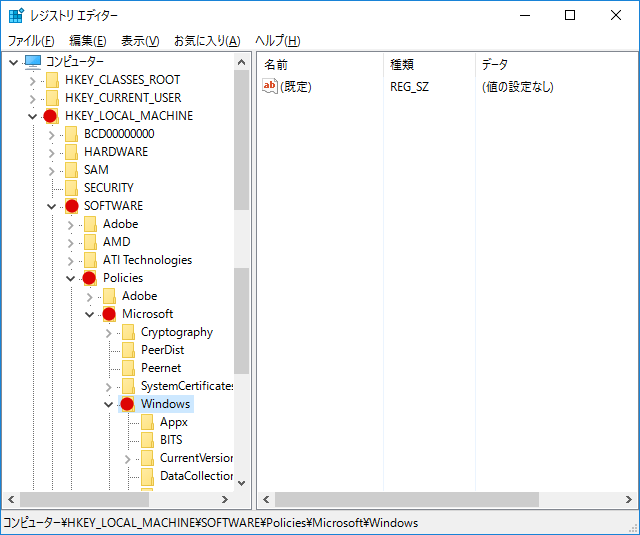Expand the CurrentVersion key

127,459
